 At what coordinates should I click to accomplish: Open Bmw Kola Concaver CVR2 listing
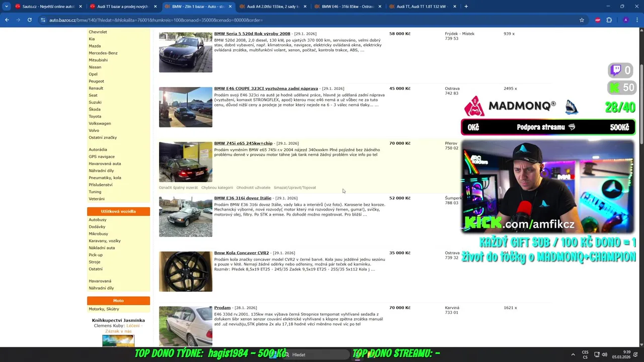click(x=242, y=253)
